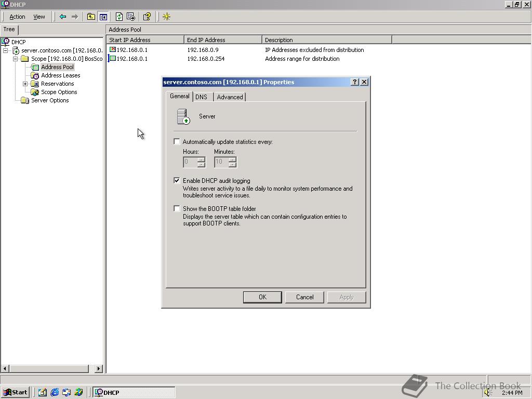Switch to the DNS tab

click(201, 97)
